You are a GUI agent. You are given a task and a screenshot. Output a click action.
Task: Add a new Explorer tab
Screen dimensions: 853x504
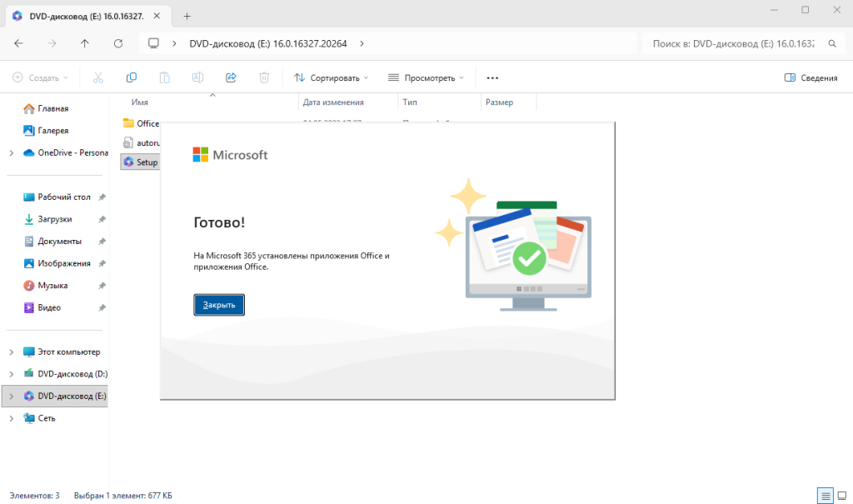coord(187,17)
